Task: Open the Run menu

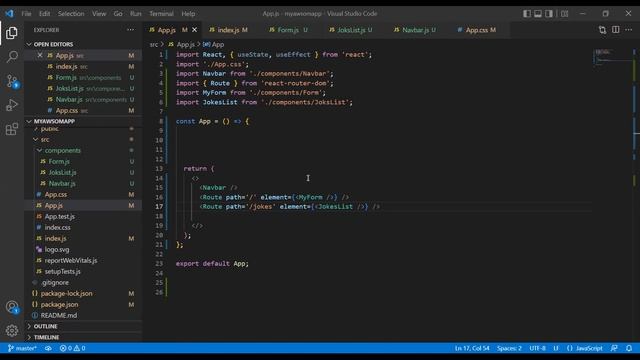Action: click(x=136, y=13)
